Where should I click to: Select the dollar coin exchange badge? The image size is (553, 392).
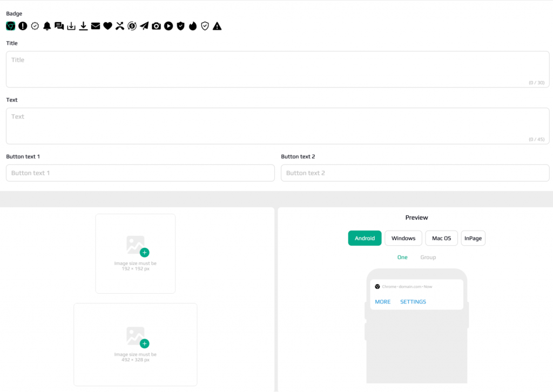pyautogui.click(x=132, y=26)
